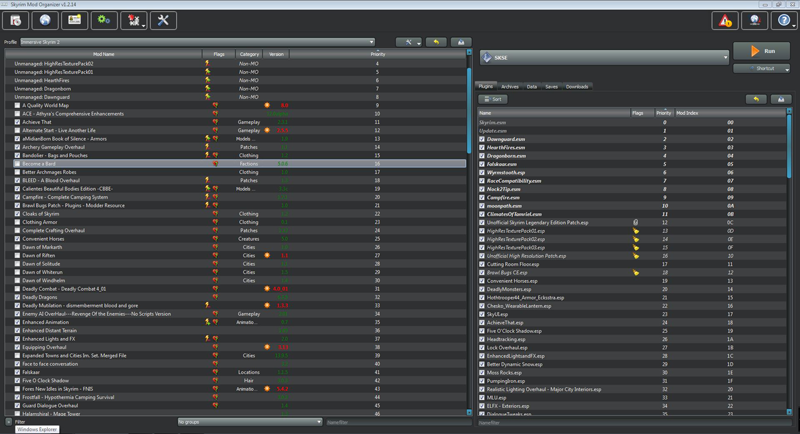The image size is (800, 434).
Task: Open the No groups dropdown
Action: 250,422
